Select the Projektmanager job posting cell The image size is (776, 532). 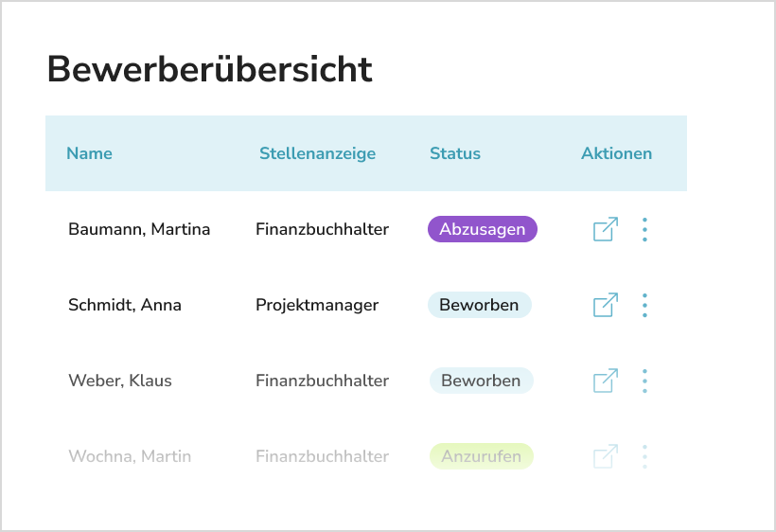pos(317,306)
